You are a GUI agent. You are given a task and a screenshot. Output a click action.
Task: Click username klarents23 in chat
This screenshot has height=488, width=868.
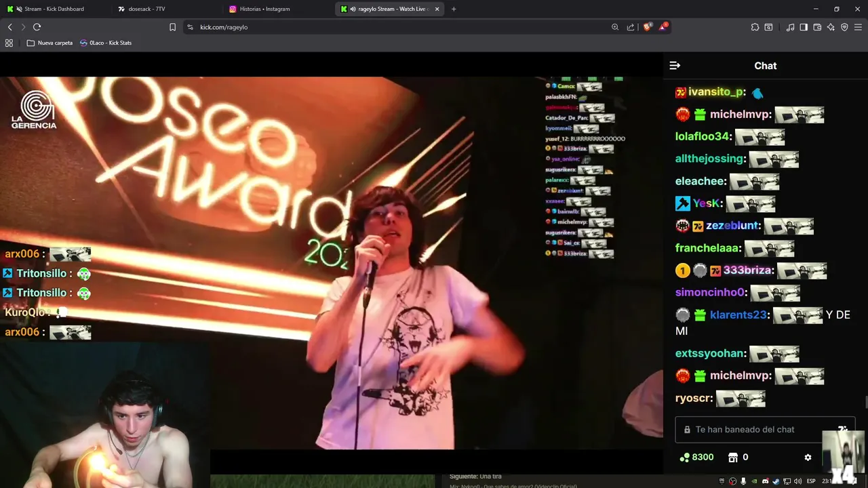(x=738, y=314)
